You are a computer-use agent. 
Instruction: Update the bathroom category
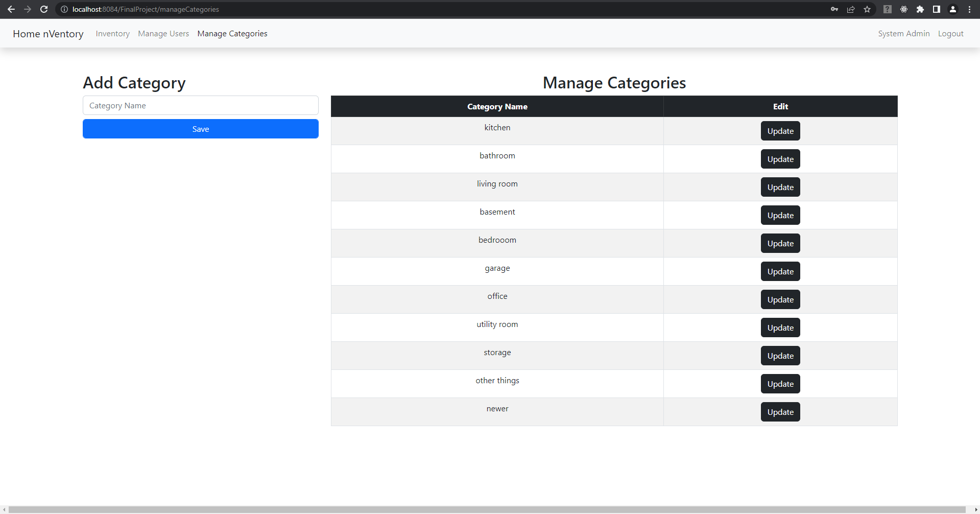(x=780, y=159)
